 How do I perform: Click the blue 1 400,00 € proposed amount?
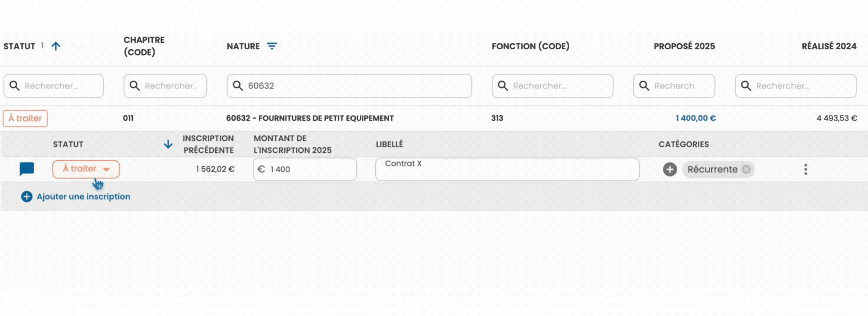(696, 118)
